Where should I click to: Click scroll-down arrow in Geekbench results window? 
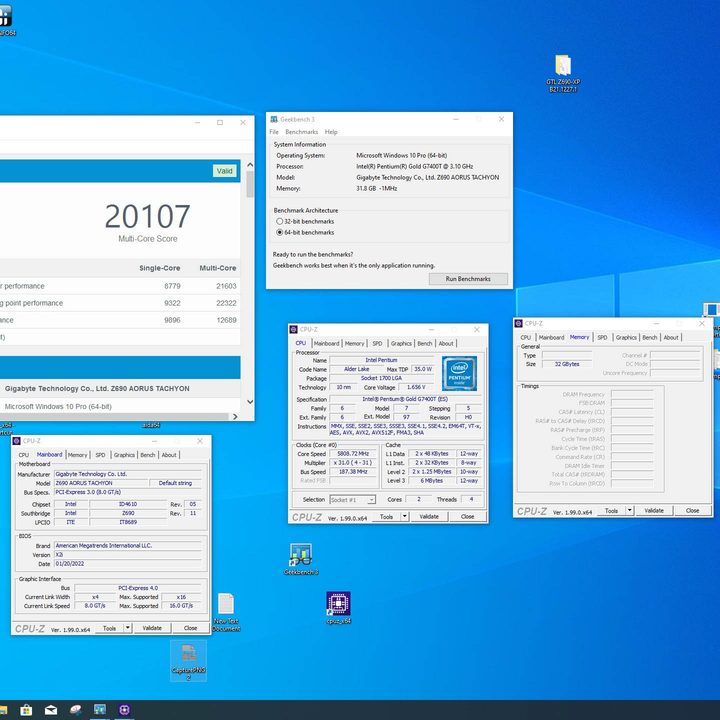point(250,402)
